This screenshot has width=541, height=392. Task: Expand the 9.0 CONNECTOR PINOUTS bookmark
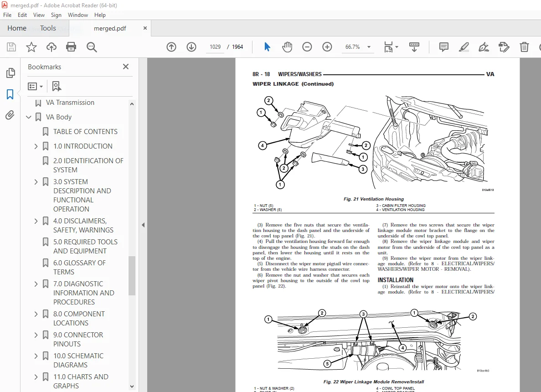[36, 335]
